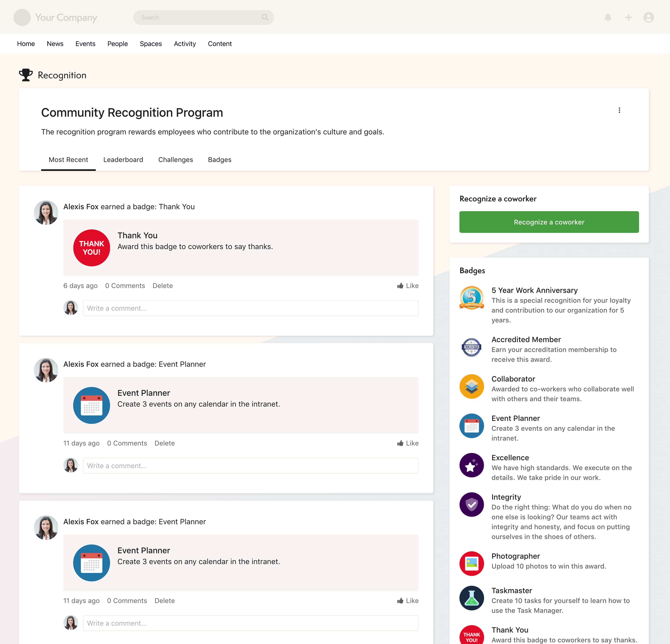This screenshot has height=644, width=670.
Task: Click the Recognize a coworker button
Action: click(x=549, y=222)
